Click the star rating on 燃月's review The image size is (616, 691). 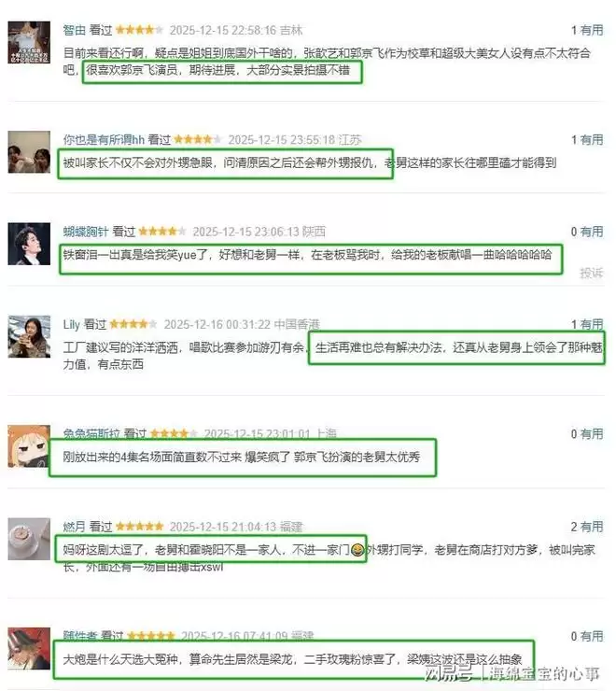click(139, 527)
